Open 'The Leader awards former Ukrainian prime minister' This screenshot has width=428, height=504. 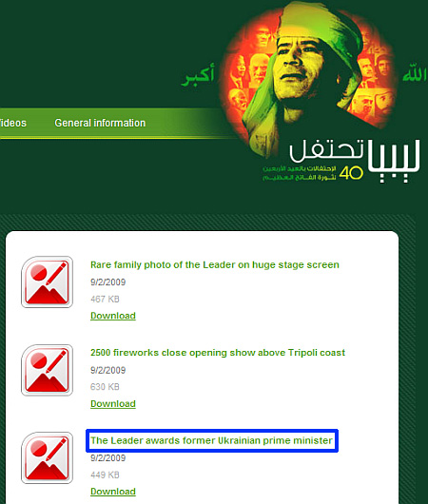[211, 440]
